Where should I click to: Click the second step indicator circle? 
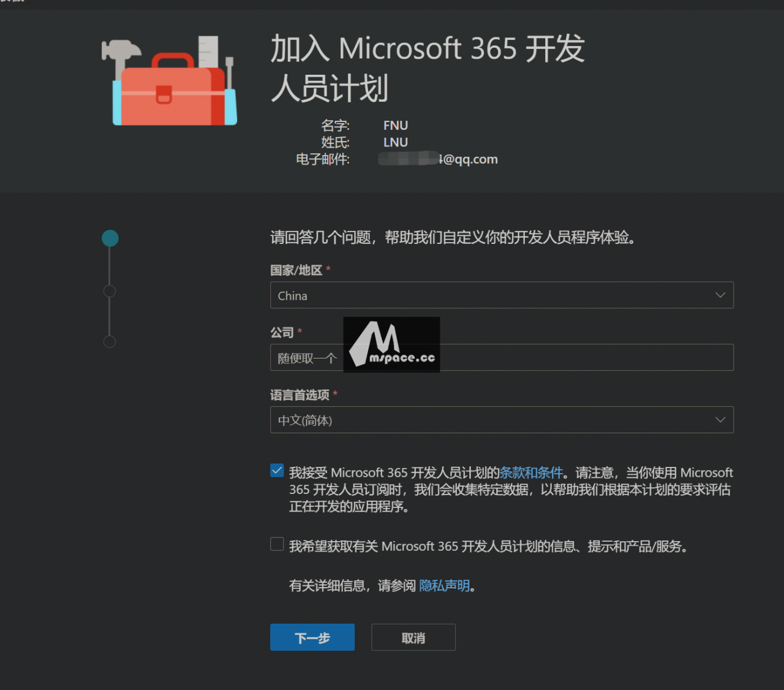coord(110,291)
